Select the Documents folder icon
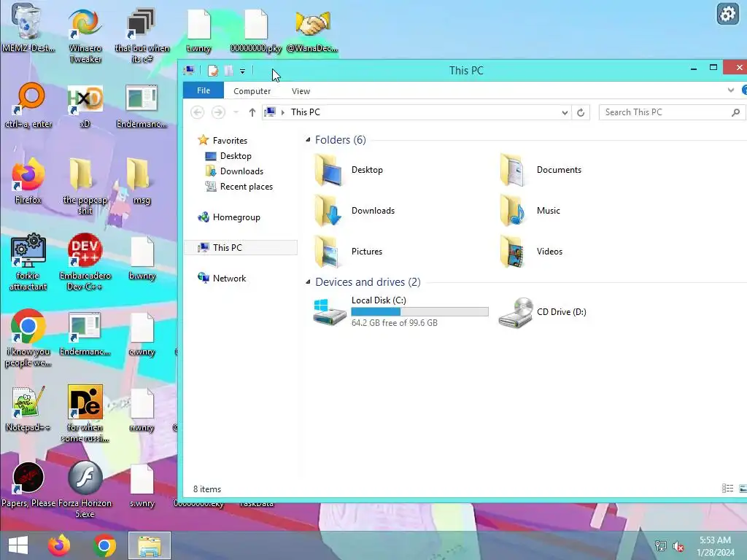Screen dimensions: 747x560 coord(512,170)
